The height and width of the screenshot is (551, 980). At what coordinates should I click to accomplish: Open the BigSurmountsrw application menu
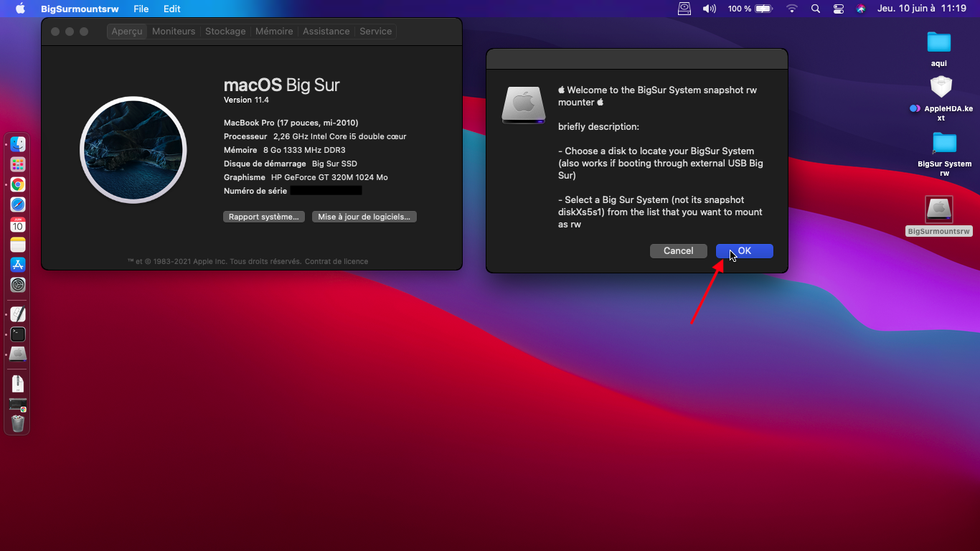[80, 9]
